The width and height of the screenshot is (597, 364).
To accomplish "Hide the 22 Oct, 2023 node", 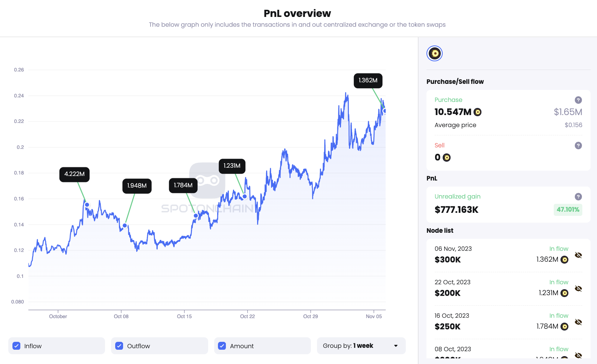I will pyautogui.click(x=578, y=289).
